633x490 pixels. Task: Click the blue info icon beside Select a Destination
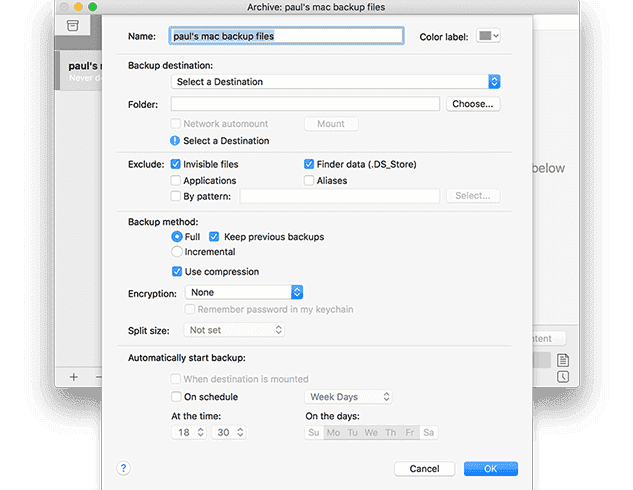coord(176,141)
